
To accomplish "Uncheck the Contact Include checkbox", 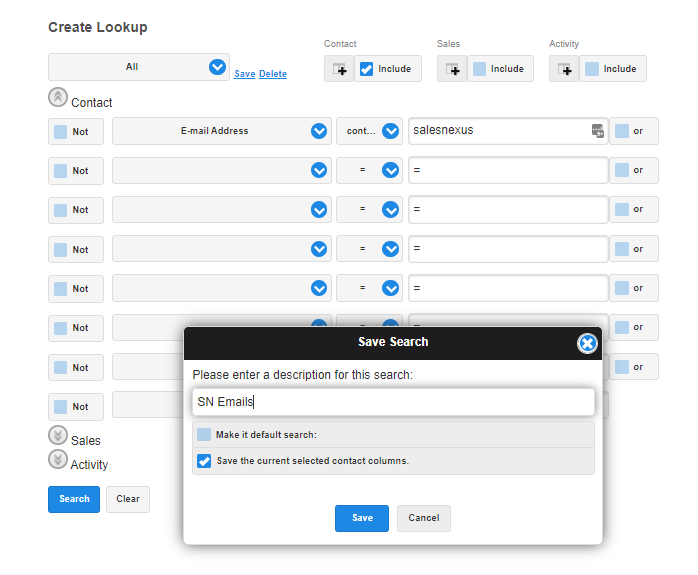I will [x=367, y=69].
